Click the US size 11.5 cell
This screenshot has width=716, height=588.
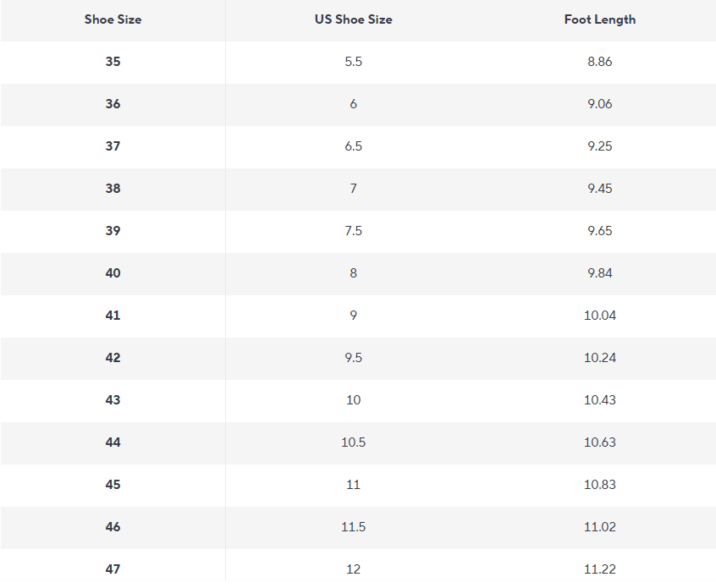(x=354, y=527)
